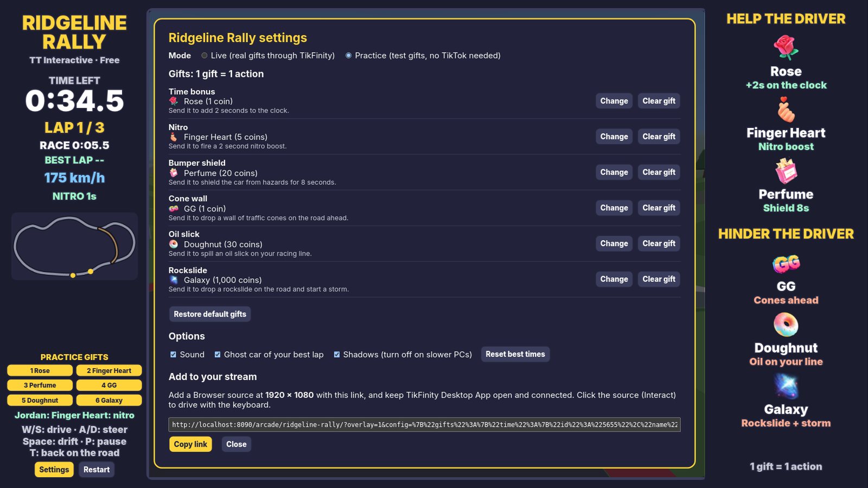Click the Rose icon under Help the Driver
The image size is (868, 488).
(x=786, y=47)
